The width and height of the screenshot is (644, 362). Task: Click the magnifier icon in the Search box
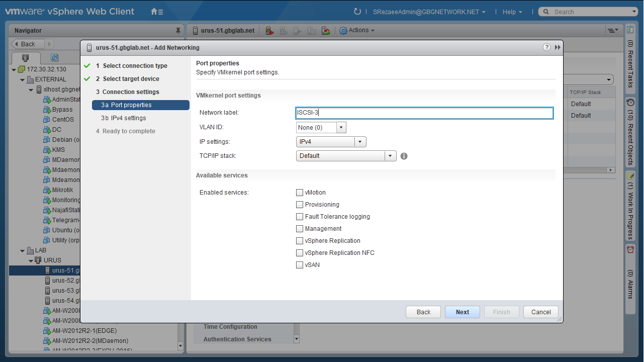546,12
